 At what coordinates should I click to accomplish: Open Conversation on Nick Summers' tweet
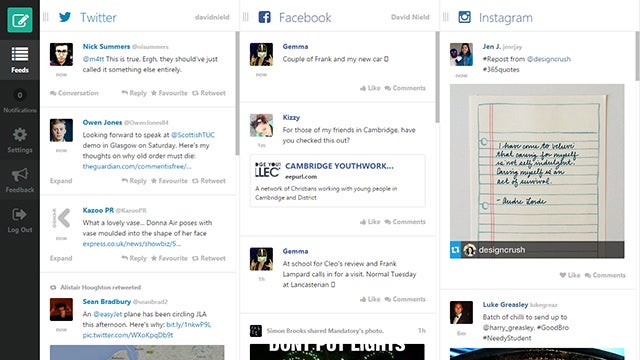(x=74, y=93)
